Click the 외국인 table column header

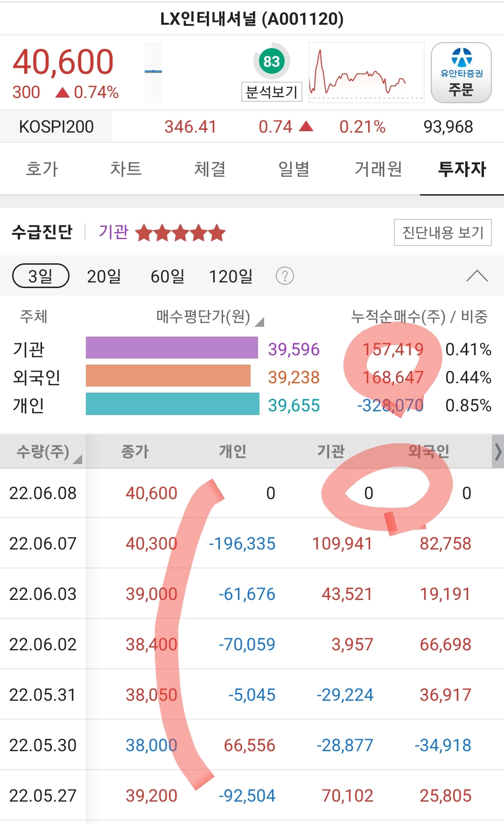point(429,451)
